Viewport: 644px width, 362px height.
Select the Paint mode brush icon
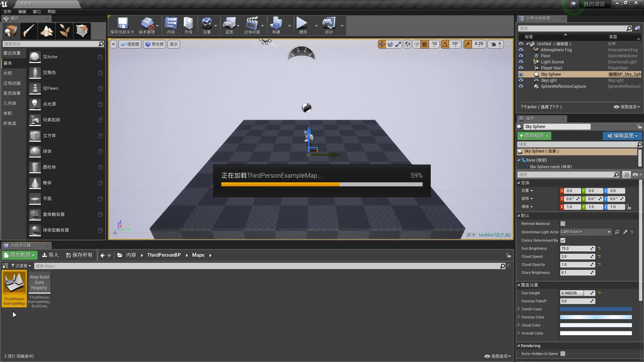click(29, 31)
